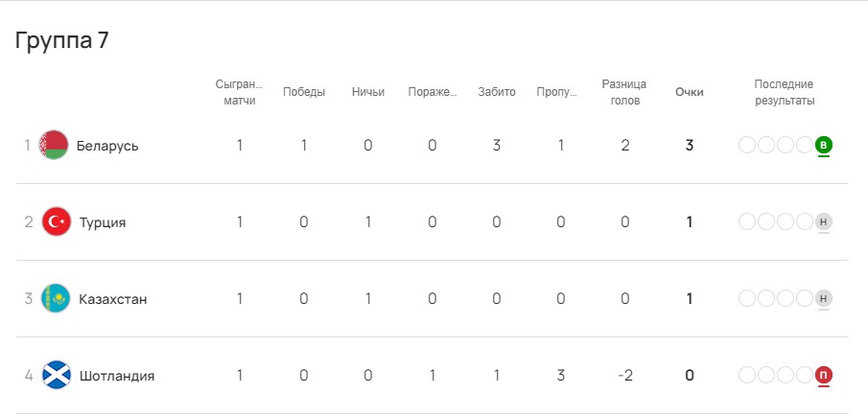This screenshot has width=868, height=417.
Task: Sort by Победы column header
Action: point(304,92)
